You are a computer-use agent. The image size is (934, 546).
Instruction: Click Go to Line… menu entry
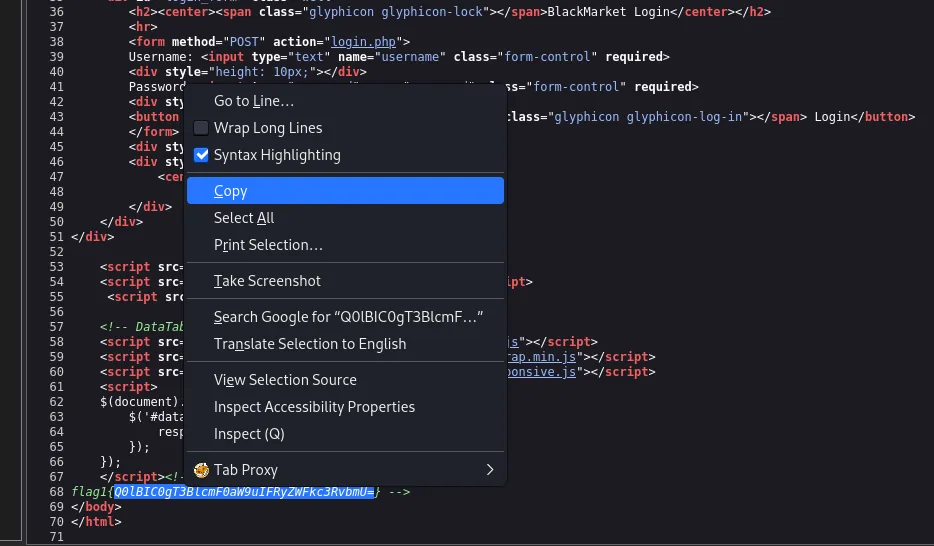345,101
